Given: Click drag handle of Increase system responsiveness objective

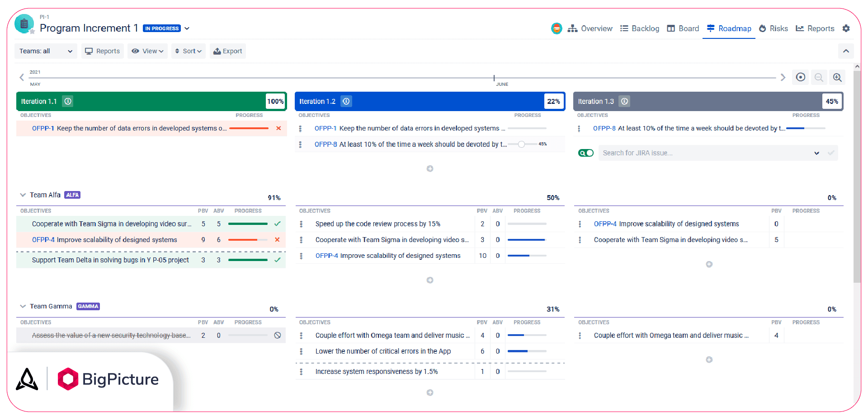Looking at the screenshot, I should pyautogui.click(x=301, y=372).
